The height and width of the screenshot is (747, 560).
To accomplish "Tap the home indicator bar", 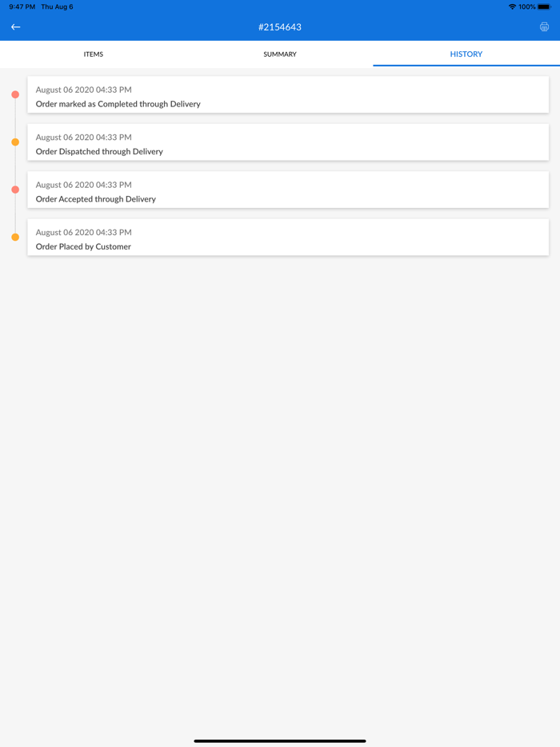I will point(280,741).
